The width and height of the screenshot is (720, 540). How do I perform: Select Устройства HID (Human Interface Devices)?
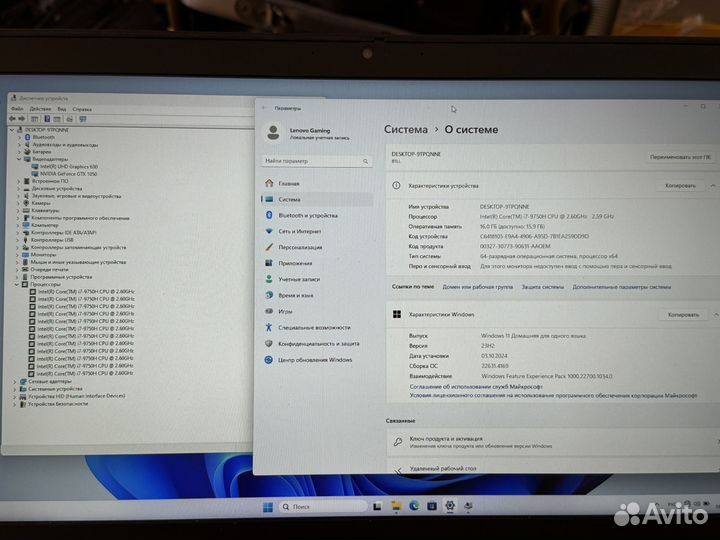tap(77, 396)
